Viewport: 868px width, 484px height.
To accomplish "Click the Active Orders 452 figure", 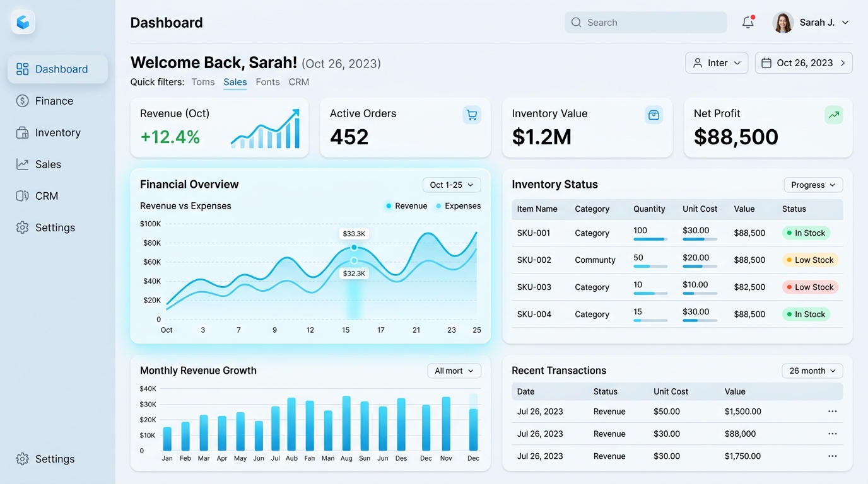I will (x=349, y=137).
